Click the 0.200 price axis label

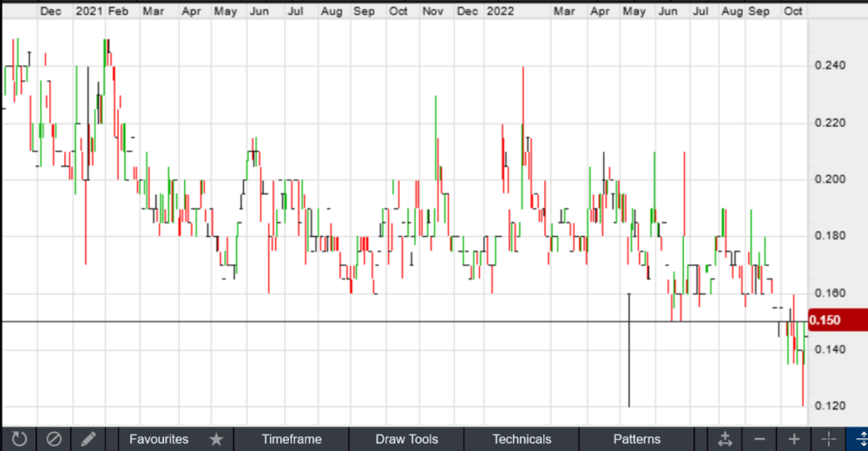point(830,180)
